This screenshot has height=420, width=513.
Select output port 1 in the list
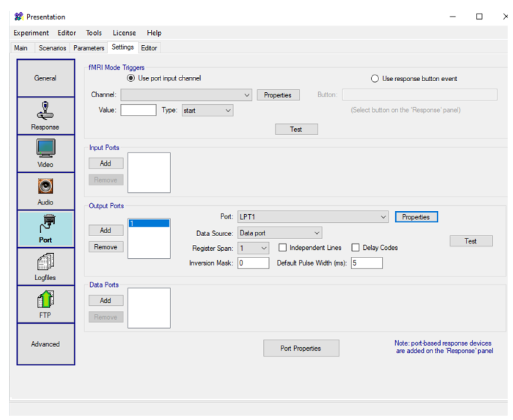(149, 223)
